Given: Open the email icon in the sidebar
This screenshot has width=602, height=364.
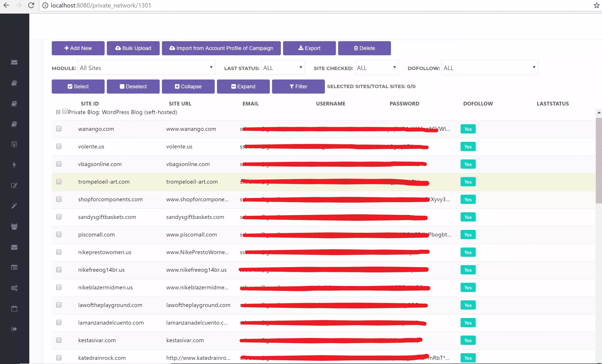Looking at the screenshot, I should click(x=14, y=62).
